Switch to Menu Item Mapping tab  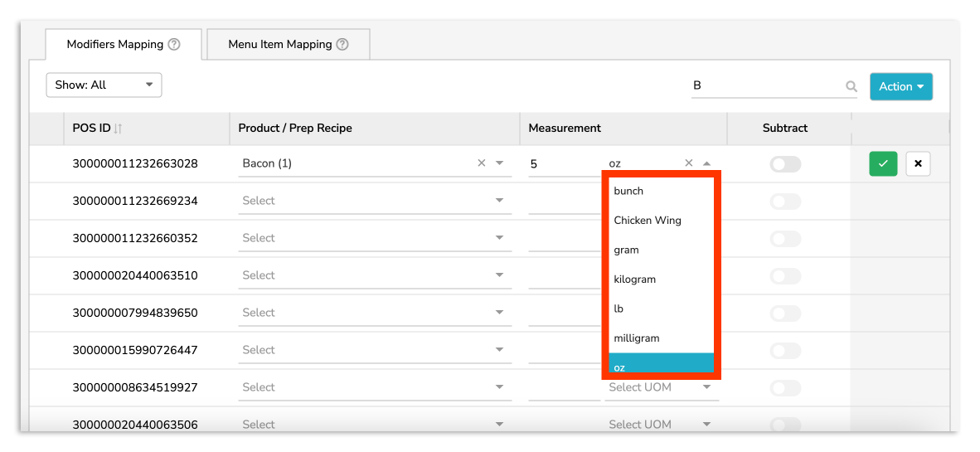click(x=288, y=45)
